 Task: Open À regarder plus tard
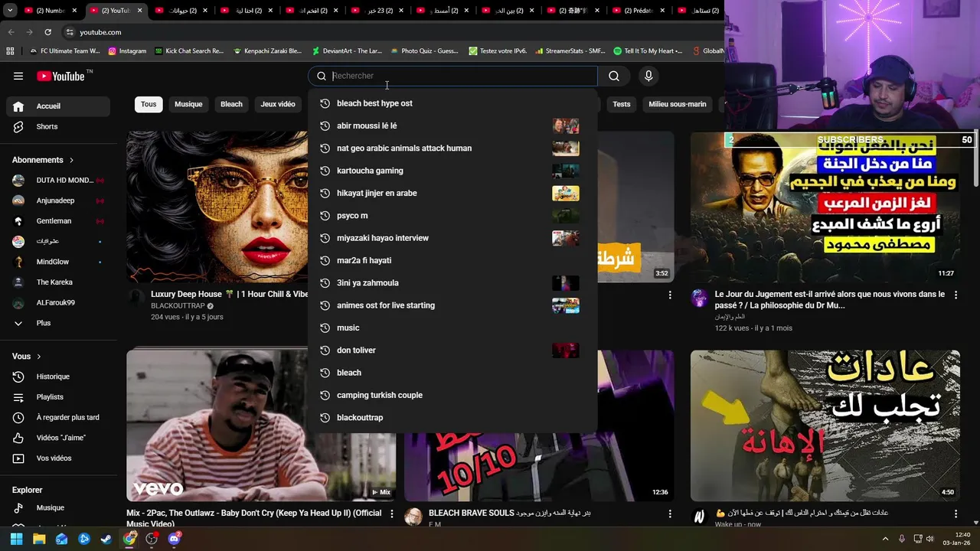58,417
